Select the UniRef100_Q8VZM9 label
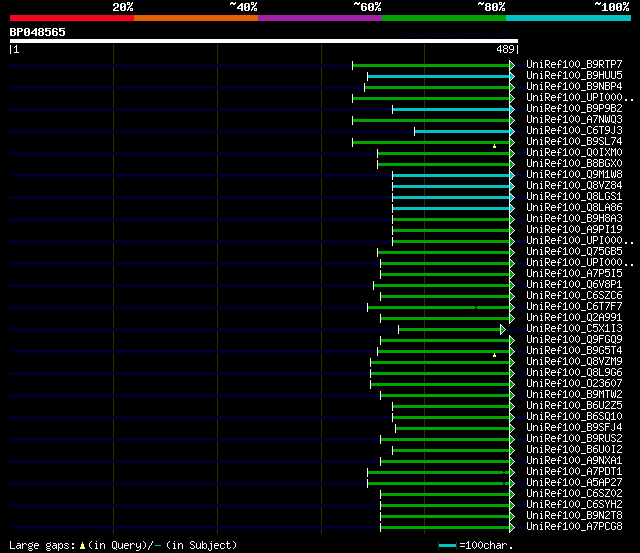640x553 pixels. 574,362
